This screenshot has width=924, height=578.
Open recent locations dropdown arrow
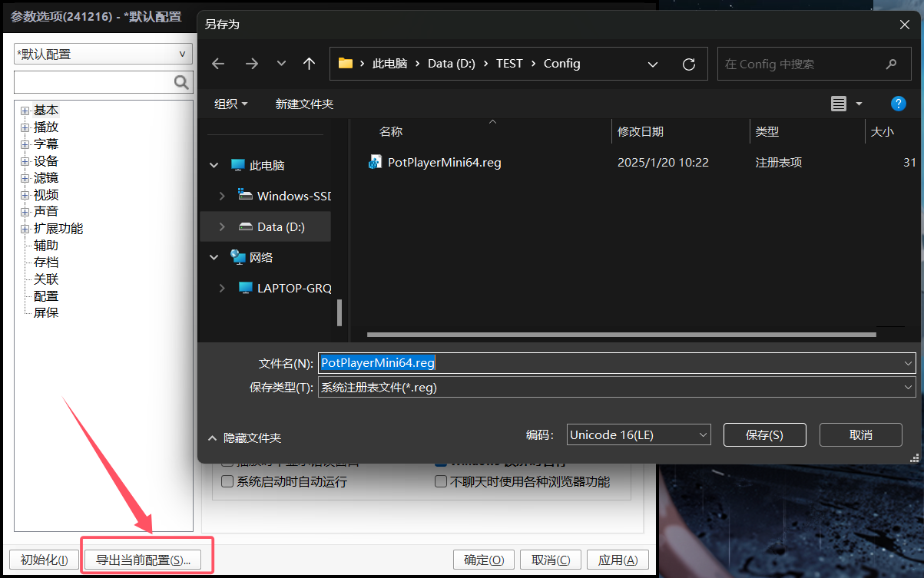click(x=281, y=64)
